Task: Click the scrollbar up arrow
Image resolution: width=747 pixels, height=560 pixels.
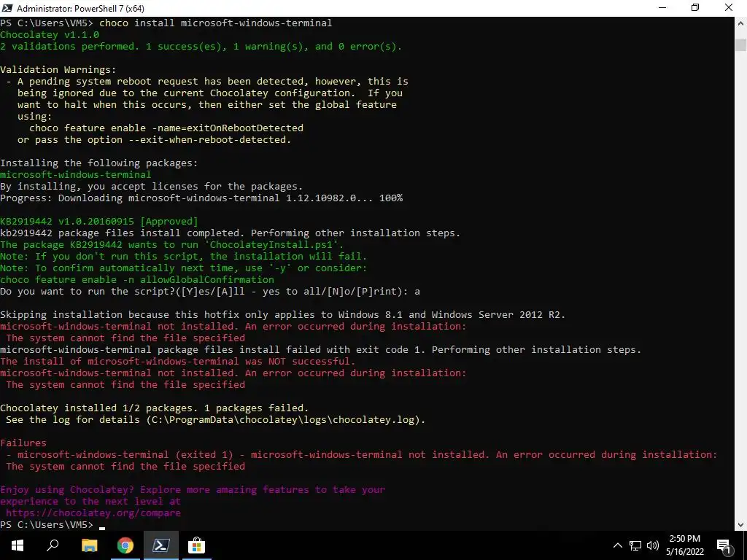Action: tap(741, 23)
